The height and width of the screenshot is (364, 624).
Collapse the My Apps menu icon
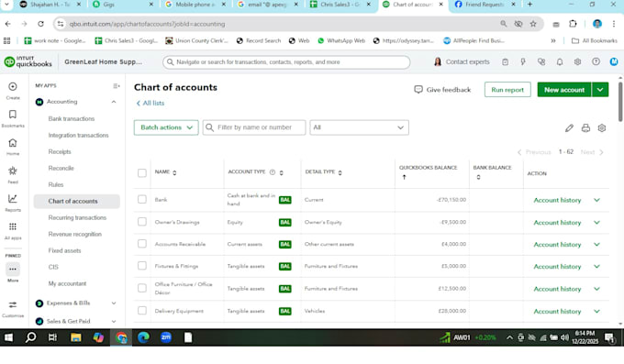pos(117,86)
